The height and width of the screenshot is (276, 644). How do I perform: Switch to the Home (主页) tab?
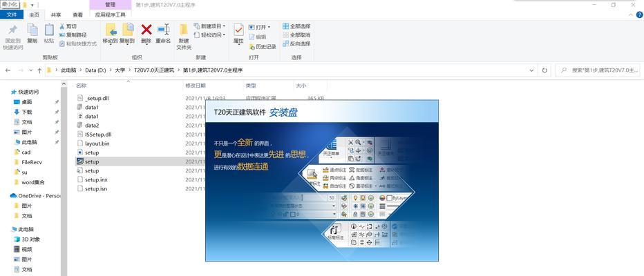34,14
